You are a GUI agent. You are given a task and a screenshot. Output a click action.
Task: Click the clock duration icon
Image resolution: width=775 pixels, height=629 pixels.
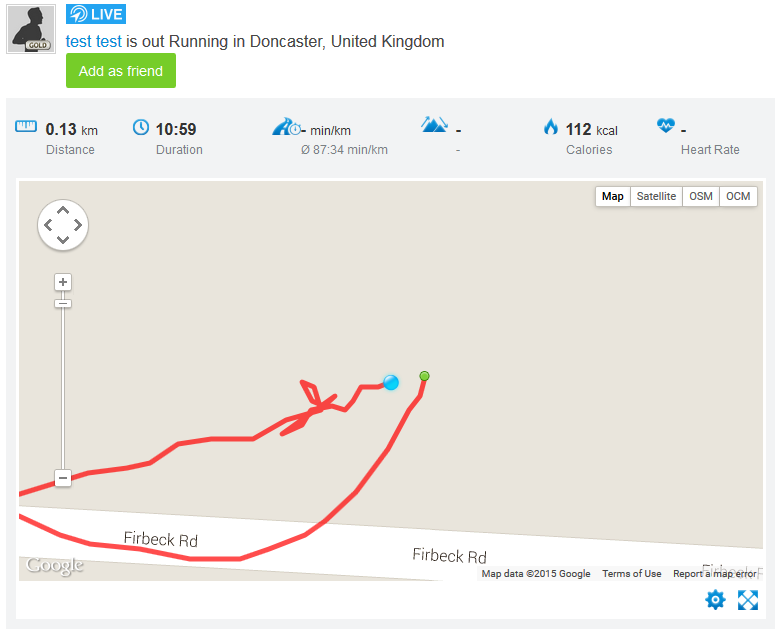point(141,127)
